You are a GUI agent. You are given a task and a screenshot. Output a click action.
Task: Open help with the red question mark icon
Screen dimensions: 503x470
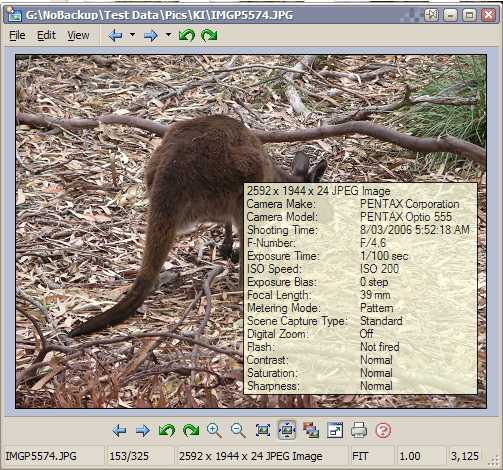[383, 430]
